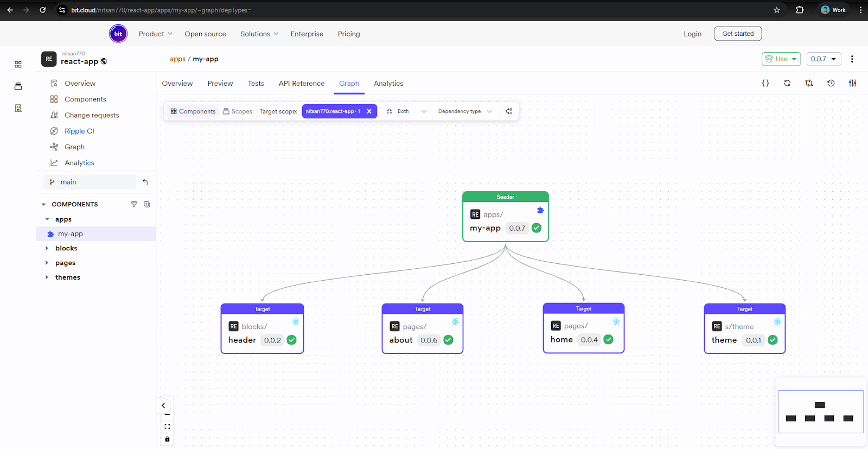This screenshot has width=868, height=449.
Task: Open the browser extensions puzzle icon
Action: point(800,10)
